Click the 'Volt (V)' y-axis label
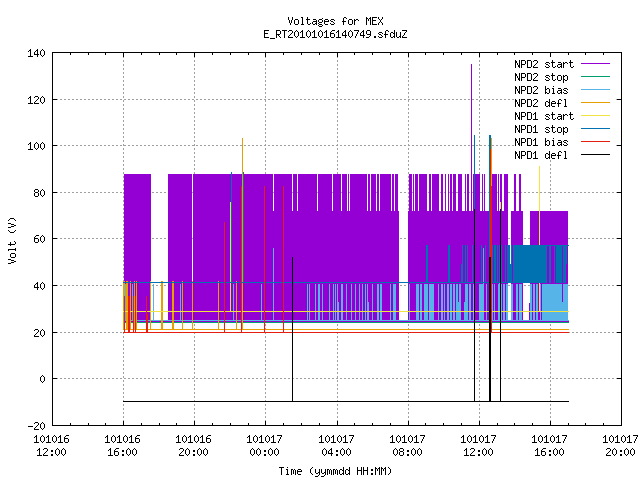The width and height of the screenshot is (640, 480). pos(12,240)
